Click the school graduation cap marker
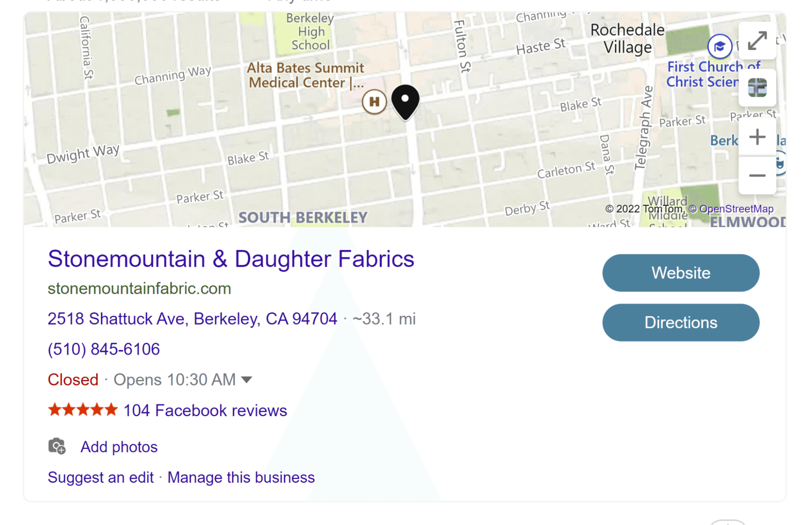812x525 pixels. tap(719, 46)
